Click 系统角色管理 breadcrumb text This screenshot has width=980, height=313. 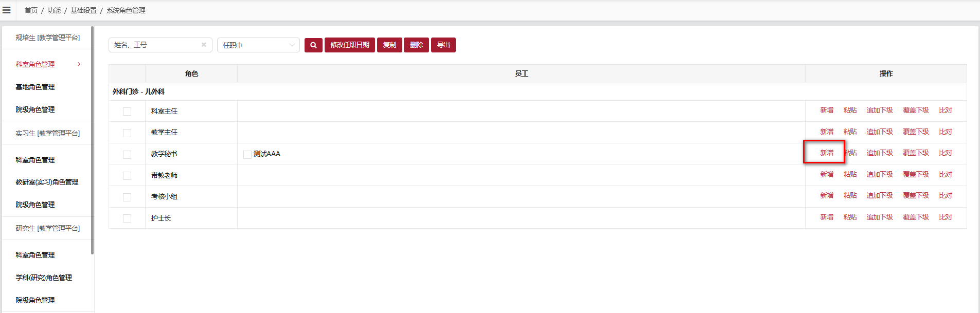point(126,10)
